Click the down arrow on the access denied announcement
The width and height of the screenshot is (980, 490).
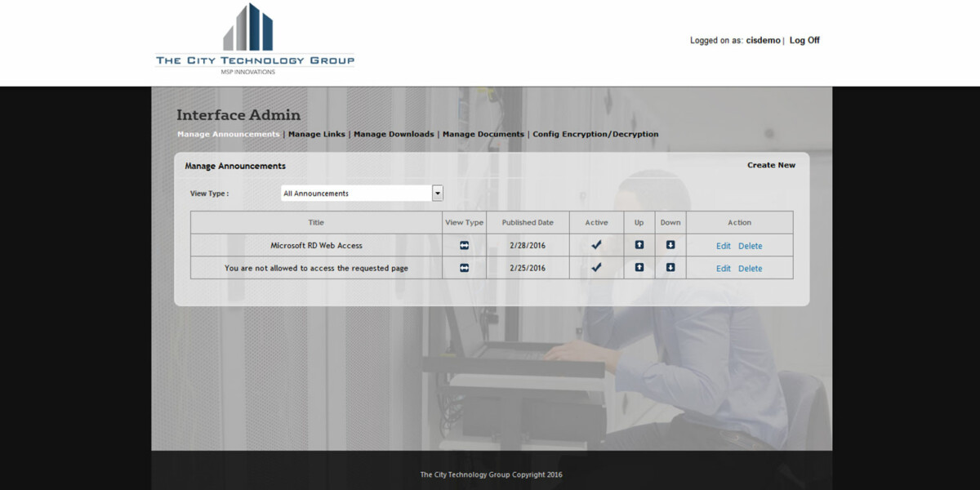tap(670, 267)
